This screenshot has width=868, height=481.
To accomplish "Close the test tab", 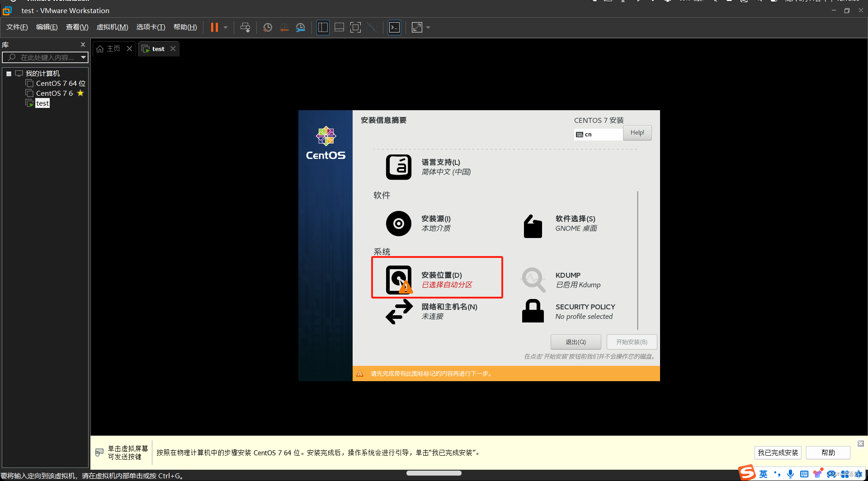I will pyautogui.click(x=173, y=49).
